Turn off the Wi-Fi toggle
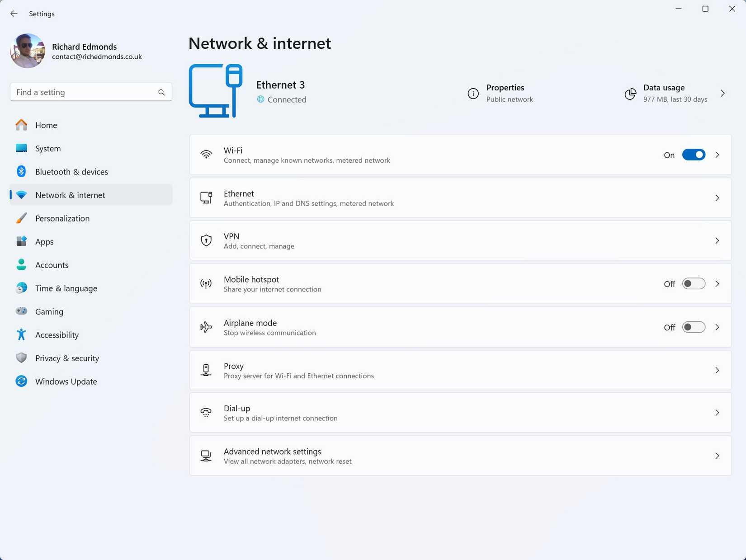The image size is (746, 560). pos(693,155)
